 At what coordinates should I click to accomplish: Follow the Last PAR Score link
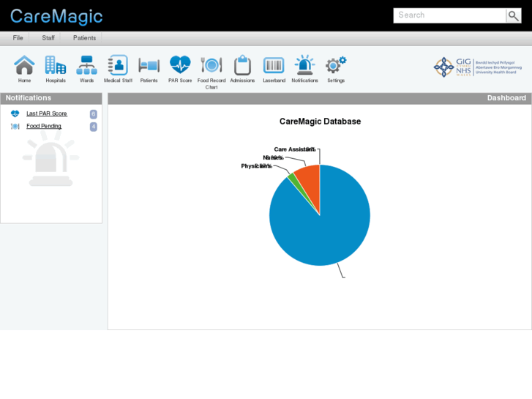coord(47,113)
